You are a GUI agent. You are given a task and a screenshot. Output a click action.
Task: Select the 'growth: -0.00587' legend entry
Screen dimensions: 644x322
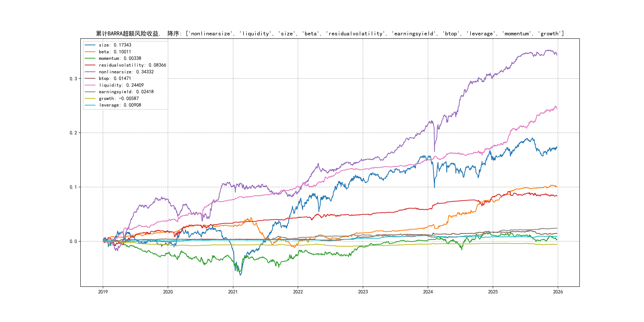tap(118, 99)
